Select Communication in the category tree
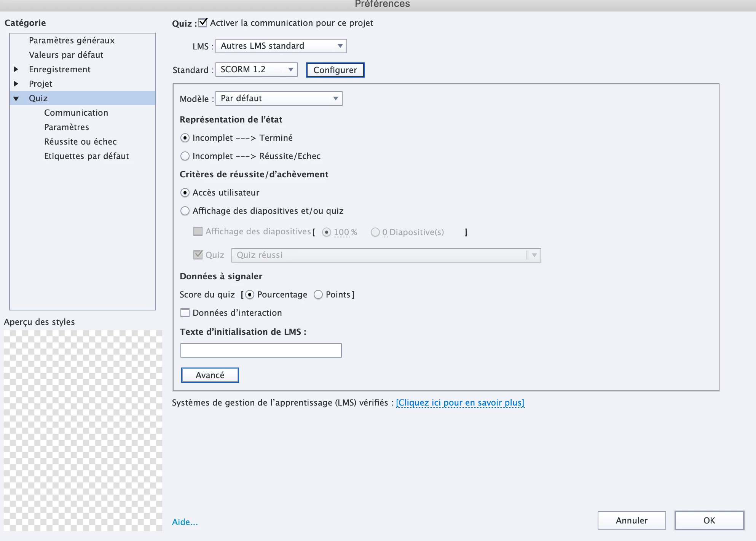The width and height of the screenshot is (756, 541). 76,113
